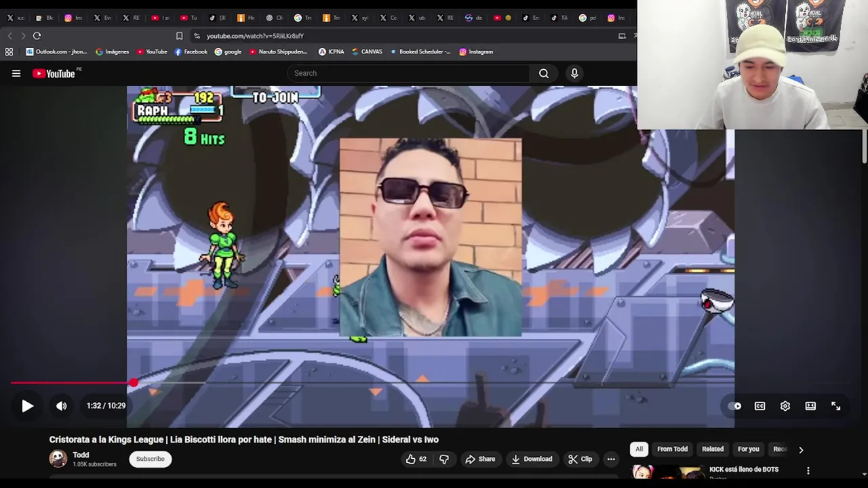868x488 pixels.
Task: Open the Instagram bookmark
Action: pyautogui.click(x=476, y=52)
